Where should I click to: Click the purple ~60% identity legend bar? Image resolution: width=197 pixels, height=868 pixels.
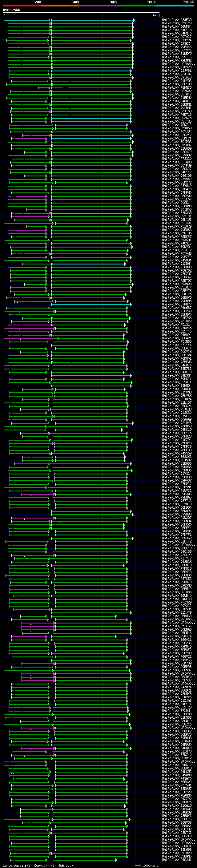(x=99, y=6)
